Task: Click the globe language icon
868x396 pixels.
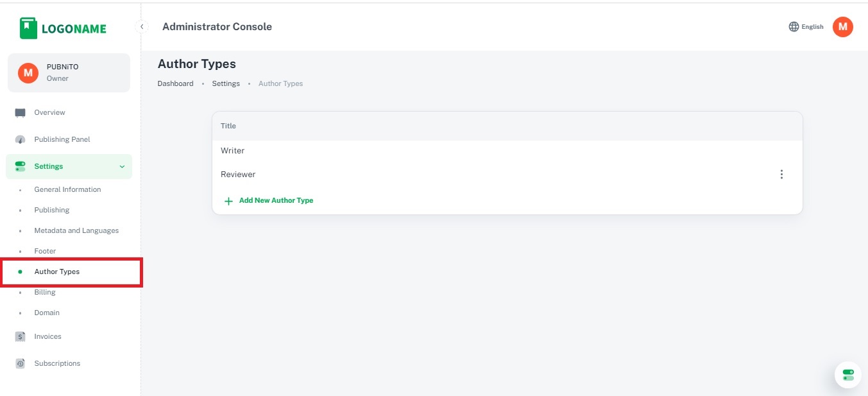Action: (794, 27)
